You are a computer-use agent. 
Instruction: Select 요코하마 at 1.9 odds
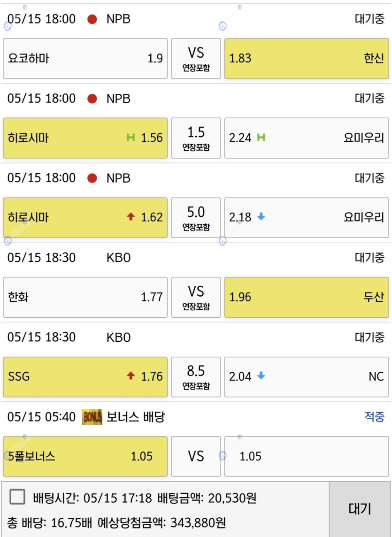(85, 59)
